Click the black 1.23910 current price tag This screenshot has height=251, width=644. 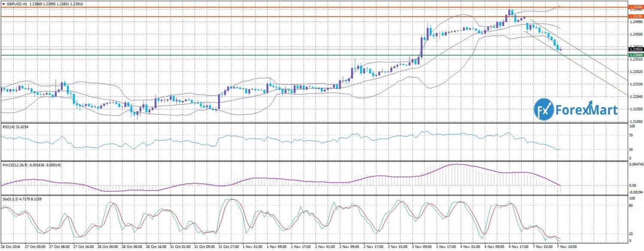click(635, 50)
